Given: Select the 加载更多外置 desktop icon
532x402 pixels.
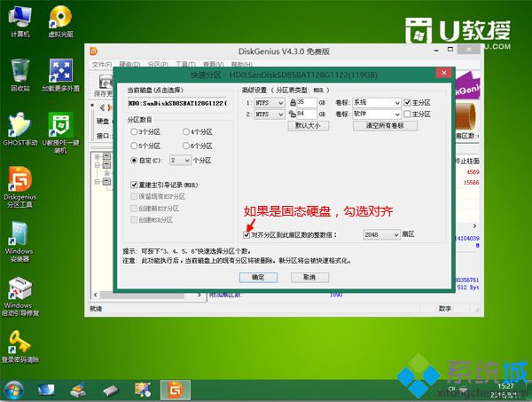Looking at the screenshot, I should 60,75.
